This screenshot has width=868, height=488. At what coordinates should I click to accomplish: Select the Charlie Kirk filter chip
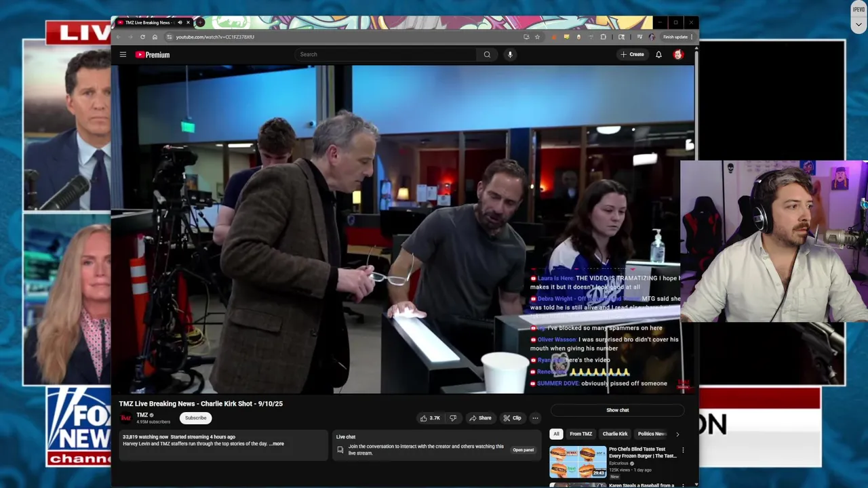pyautogui.click(x=615, y=434)
